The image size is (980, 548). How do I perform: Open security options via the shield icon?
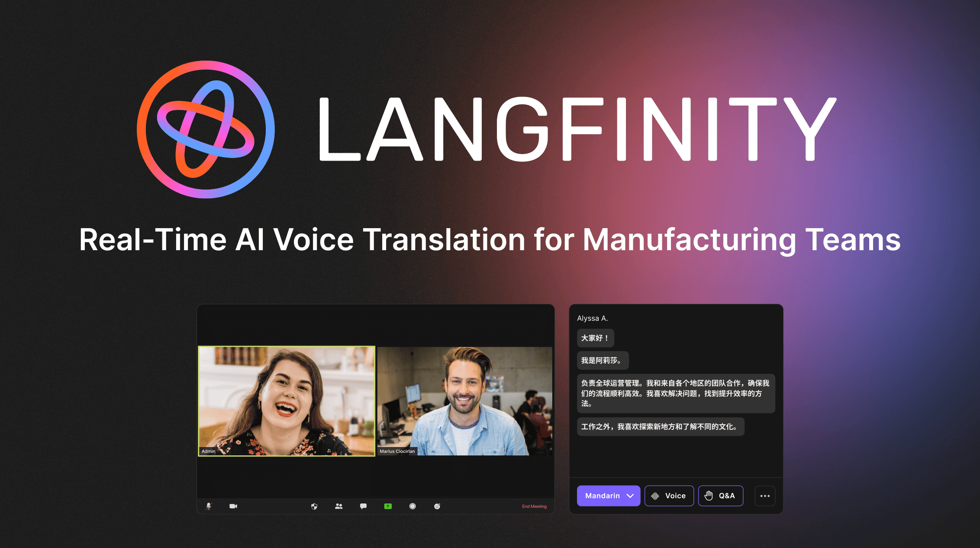[314, 506]
